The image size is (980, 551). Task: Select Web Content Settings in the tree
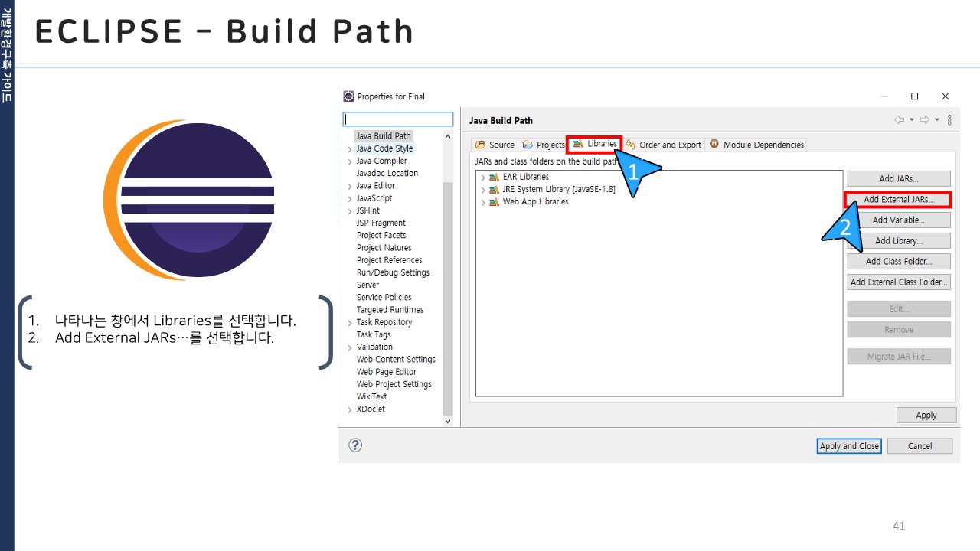tap(396, 360)
